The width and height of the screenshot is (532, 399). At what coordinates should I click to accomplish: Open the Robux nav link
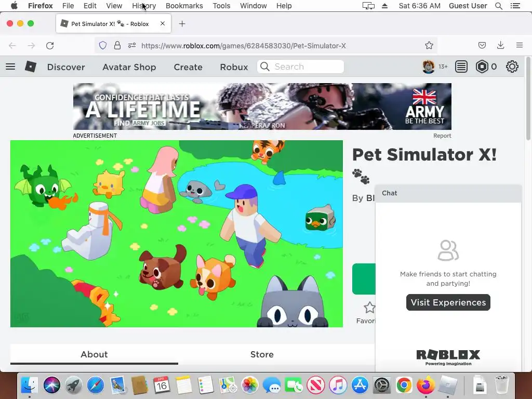pyautogui.click(x=234, y=67)
